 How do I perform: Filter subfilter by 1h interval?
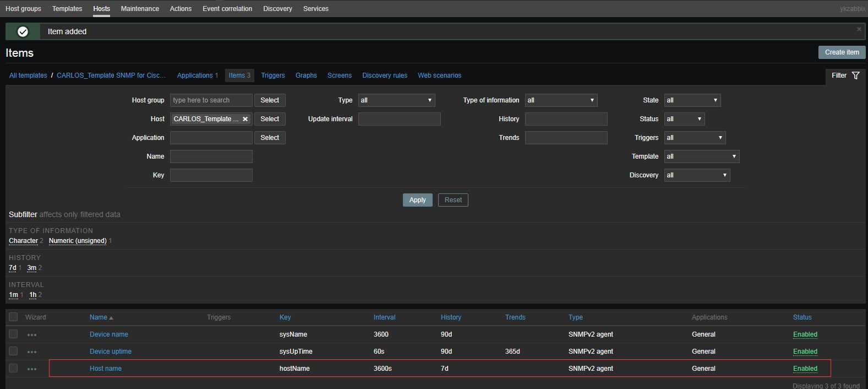pos(33,295)
